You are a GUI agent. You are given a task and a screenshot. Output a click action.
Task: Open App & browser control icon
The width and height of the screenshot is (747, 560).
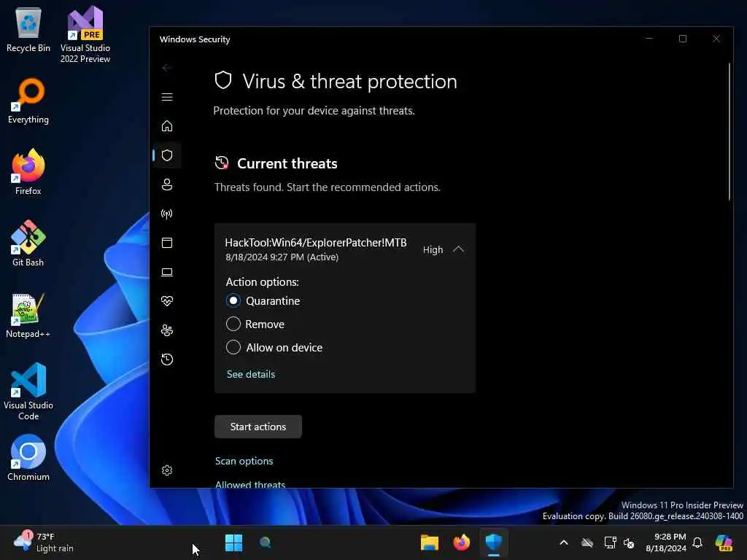[x=167, y=243]
